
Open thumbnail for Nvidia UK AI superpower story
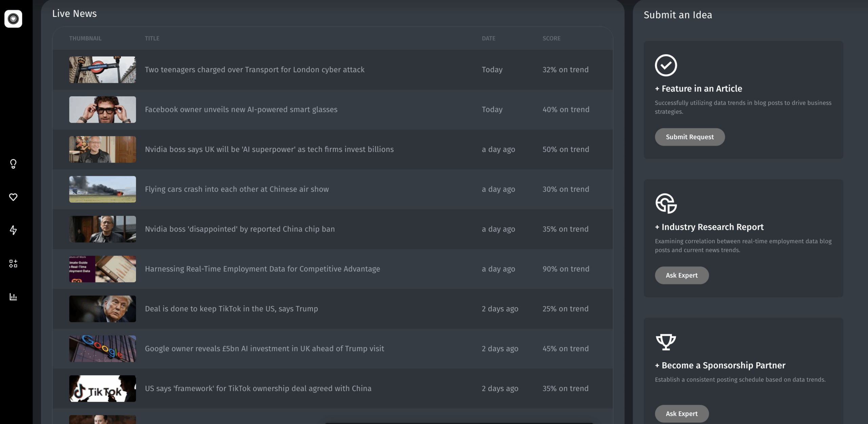(x=102, y=149)
